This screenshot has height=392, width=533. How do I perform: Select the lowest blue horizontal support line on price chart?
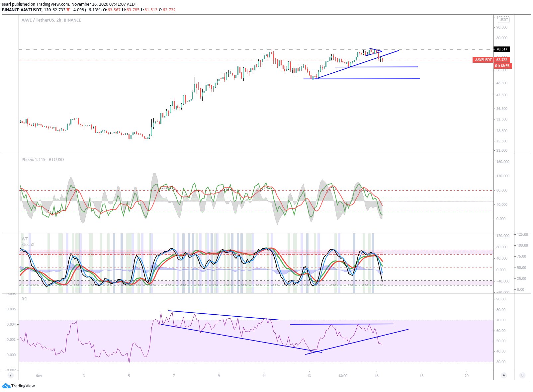point(362,79)
